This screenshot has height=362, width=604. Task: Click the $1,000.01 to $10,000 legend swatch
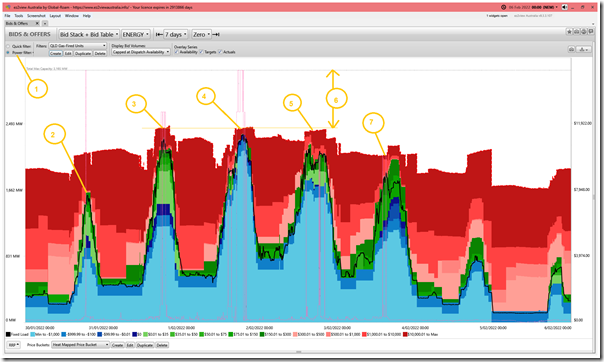364,334
